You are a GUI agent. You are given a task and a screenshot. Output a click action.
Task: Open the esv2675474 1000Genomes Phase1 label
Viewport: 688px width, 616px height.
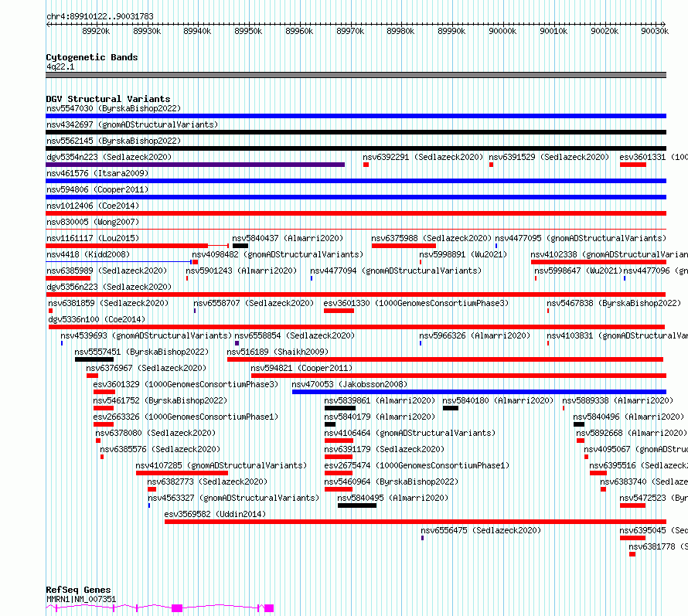point(417,465)
